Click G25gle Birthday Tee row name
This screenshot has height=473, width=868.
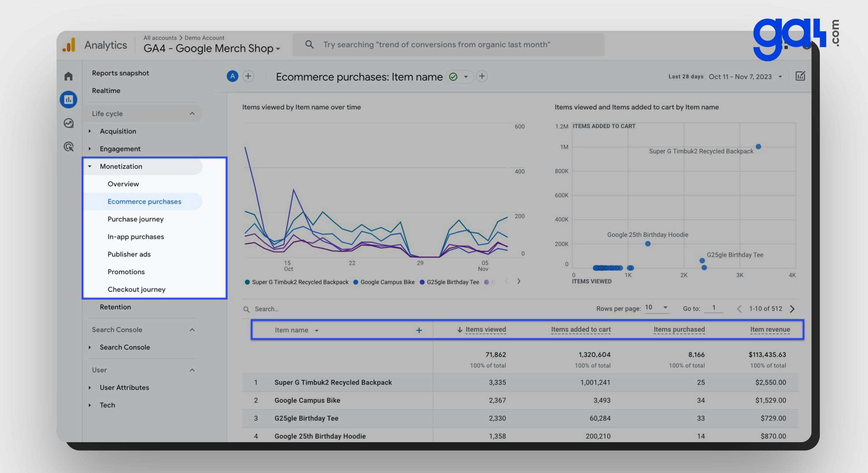306,418
